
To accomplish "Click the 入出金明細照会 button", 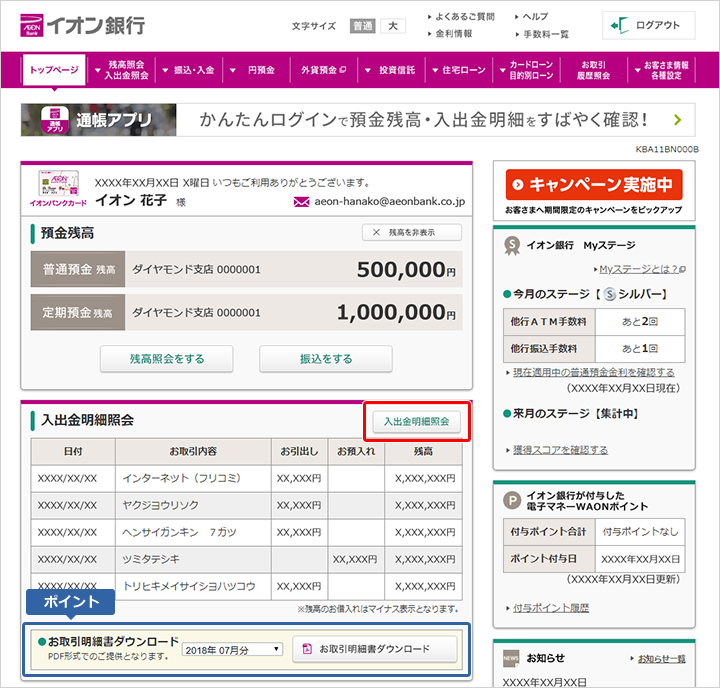I will tap(416, 421).
